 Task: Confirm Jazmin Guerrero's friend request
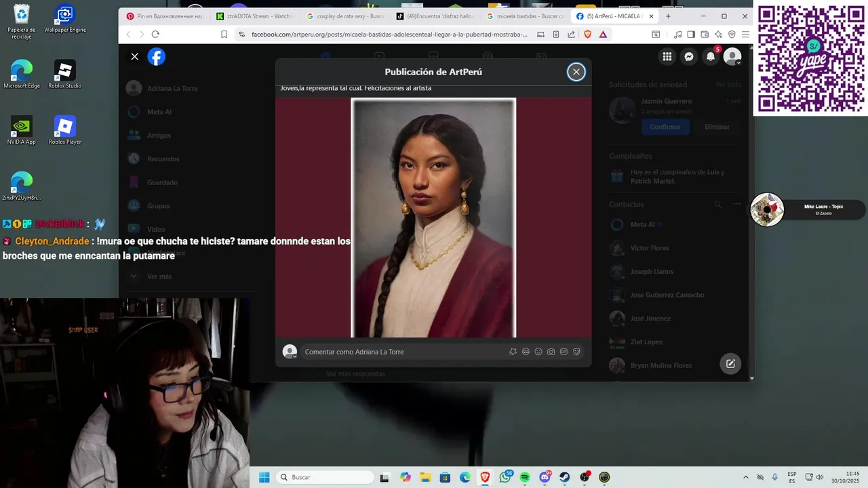[665, 127]
